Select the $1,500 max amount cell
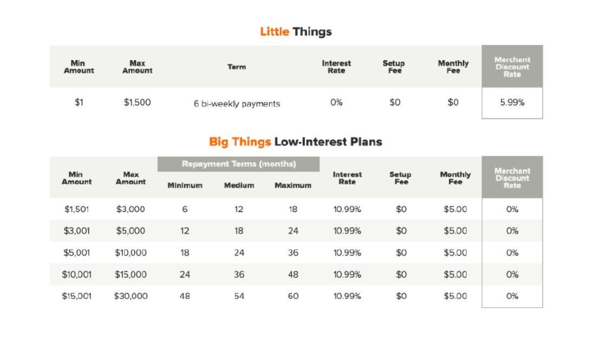601x364 pixels. 137,103
